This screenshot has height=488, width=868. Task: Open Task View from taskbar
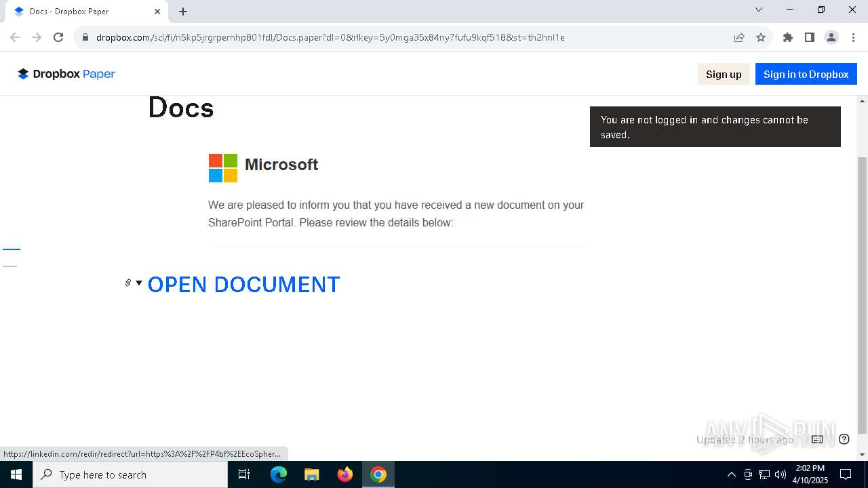[244, 474]
